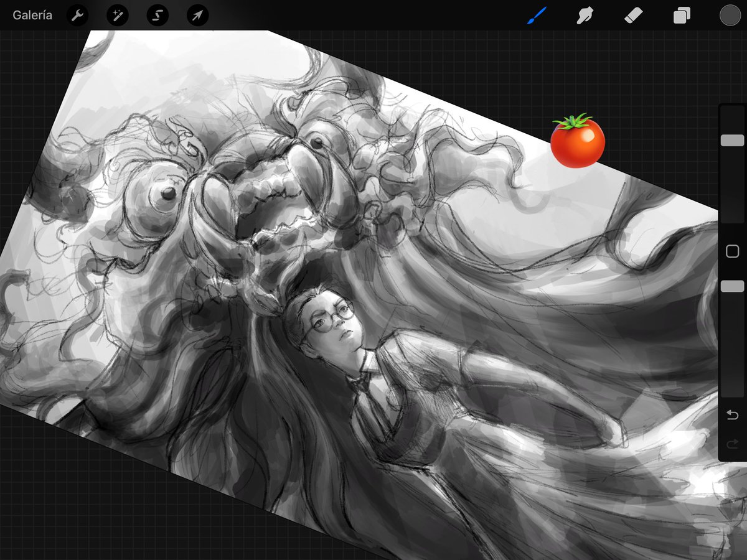Open the Galería gallery view
747x560 pixels.
tap(32, 16)
